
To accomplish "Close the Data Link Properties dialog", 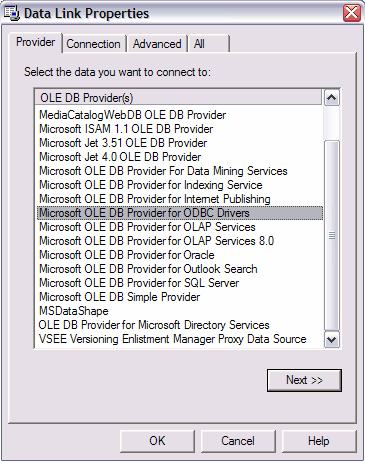I will tap(352, 13).
